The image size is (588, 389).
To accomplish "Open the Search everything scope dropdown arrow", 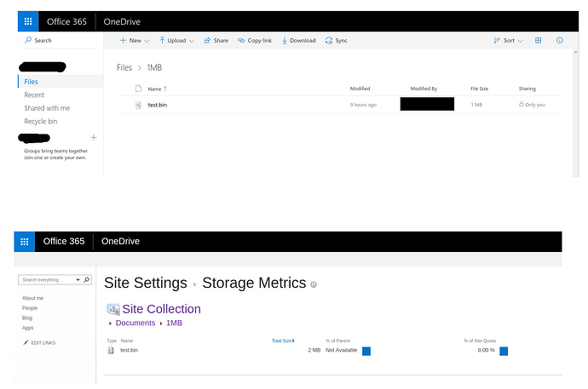I will tap(78, 280).
